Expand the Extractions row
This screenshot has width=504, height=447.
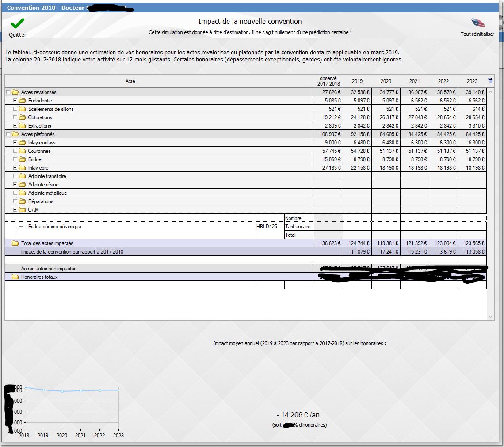point(15,125)
